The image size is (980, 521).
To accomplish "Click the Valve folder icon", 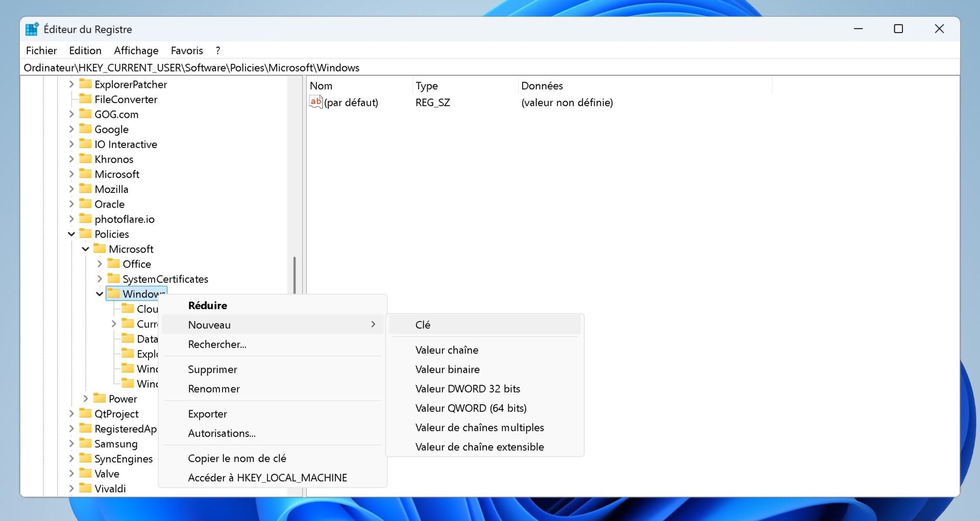I will (85, 473).
